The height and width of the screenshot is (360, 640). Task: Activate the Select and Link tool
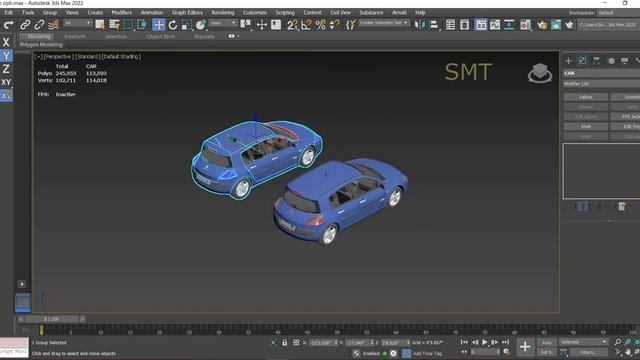click(x=25, y=25)
